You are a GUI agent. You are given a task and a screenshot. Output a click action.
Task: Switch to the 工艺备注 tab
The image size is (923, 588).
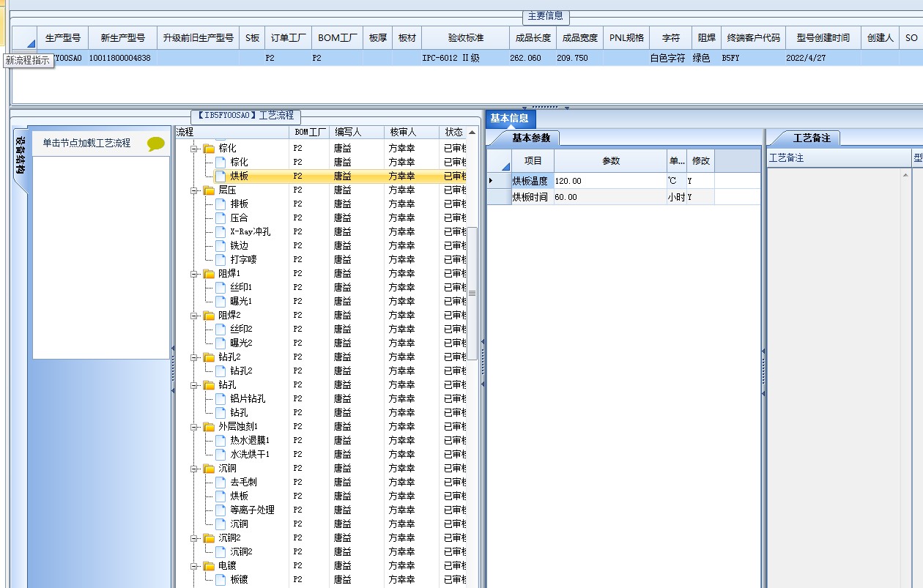(811, 138)
